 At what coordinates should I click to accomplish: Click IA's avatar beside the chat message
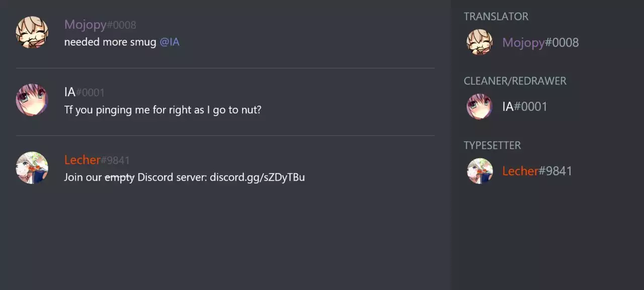(x=32, y=100)
